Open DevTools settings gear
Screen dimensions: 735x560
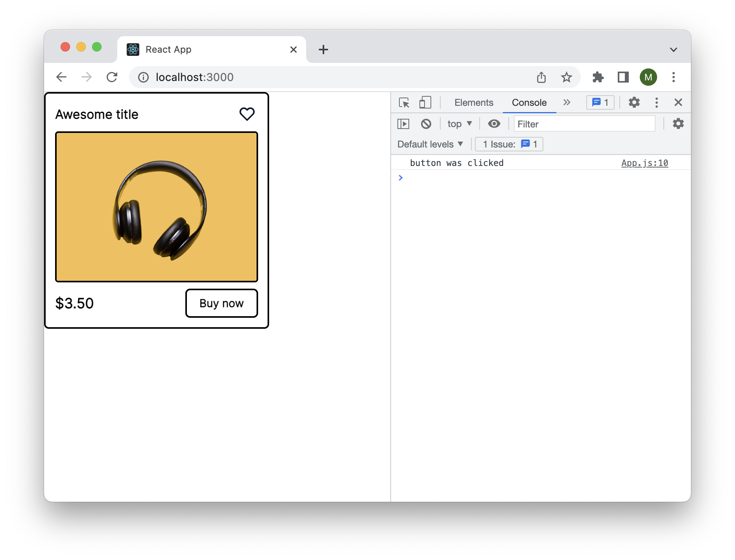click(x=633, y=102)
